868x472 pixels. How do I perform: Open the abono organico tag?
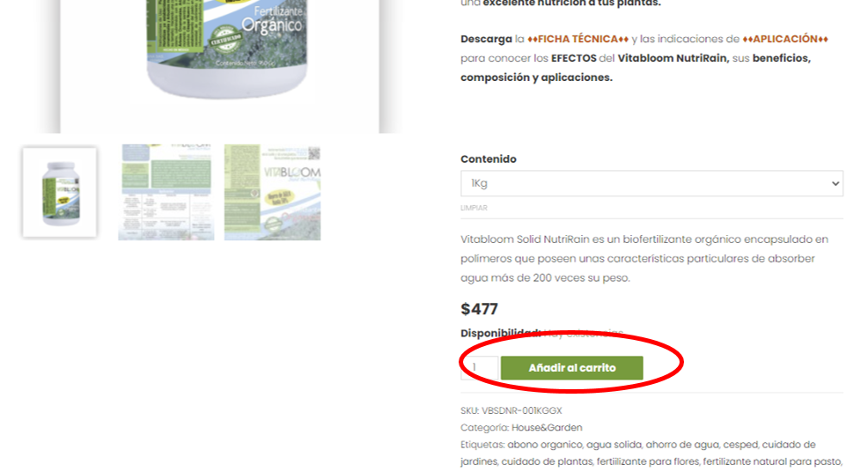pos(545,445)
